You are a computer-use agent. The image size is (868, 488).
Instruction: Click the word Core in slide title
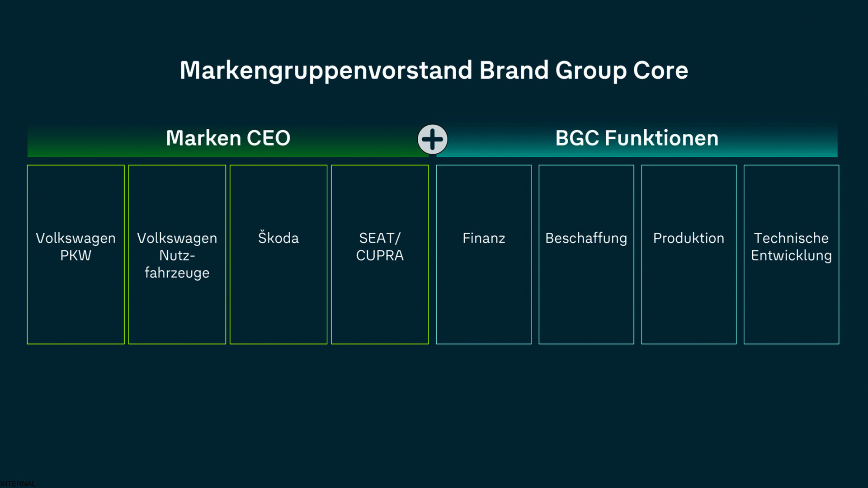[x=660, y=71]
